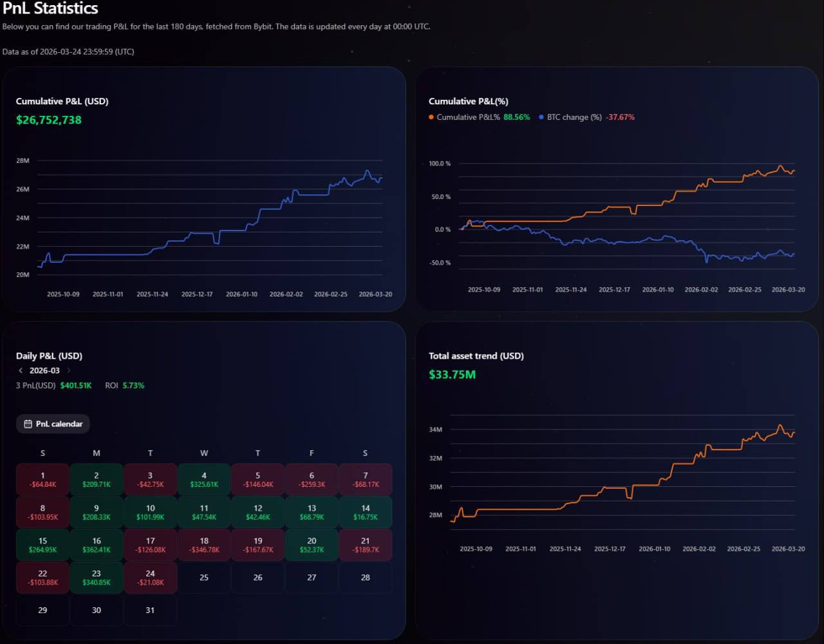Select March 18 cell showing -$346.78K
The height and width of the screenshot is (644, 824).
204,545
